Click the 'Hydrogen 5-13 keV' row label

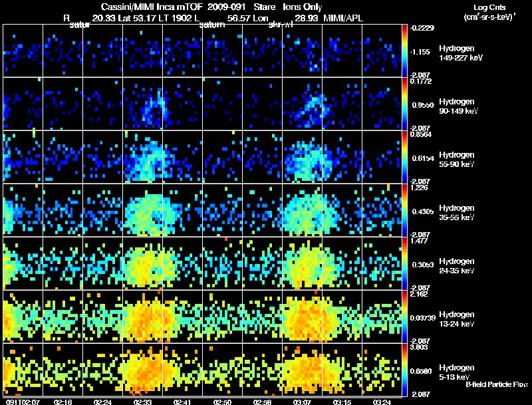click(x=457, y=372)
